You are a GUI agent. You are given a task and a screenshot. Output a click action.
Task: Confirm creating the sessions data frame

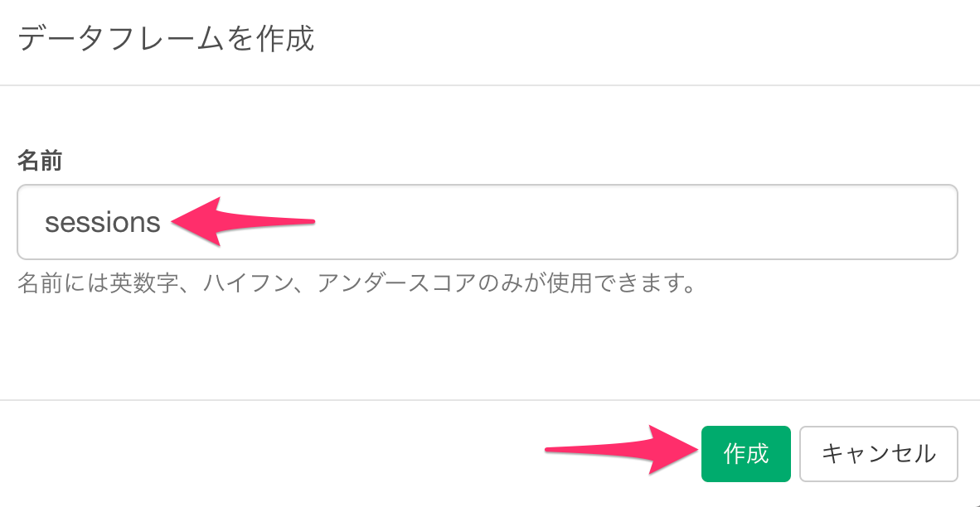(x=745, y=454)
